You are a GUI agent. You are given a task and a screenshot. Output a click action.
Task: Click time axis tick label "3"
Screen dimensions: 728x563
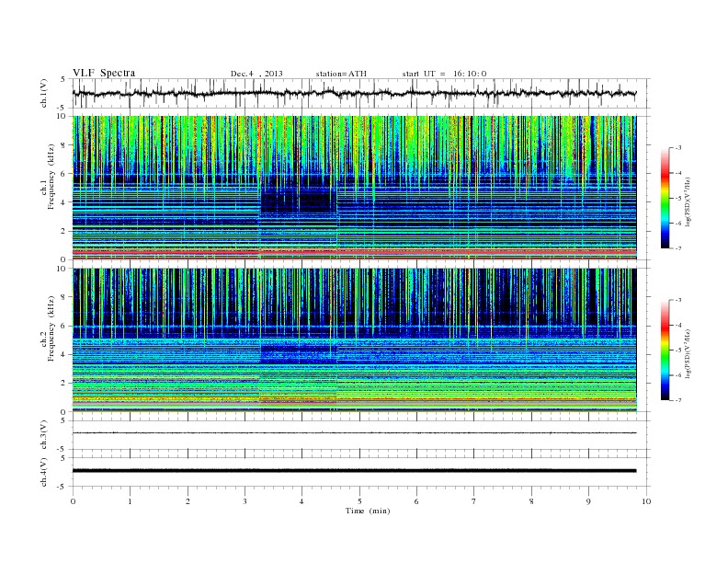(245, 501)
